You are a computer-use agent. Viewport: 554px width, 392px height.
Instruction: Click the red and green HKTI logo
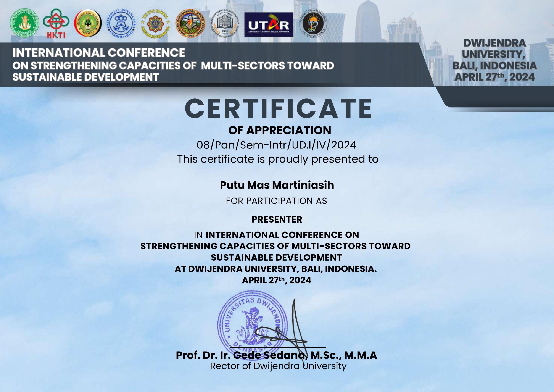point(56,24)
